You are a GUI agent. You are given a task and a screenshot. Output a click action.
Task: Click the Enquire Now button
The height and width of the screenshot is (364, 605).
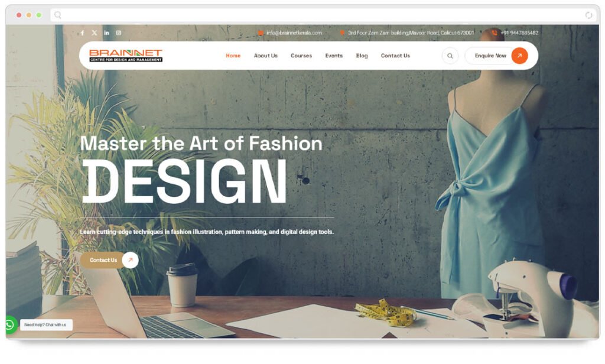click(x=496, y=56)
